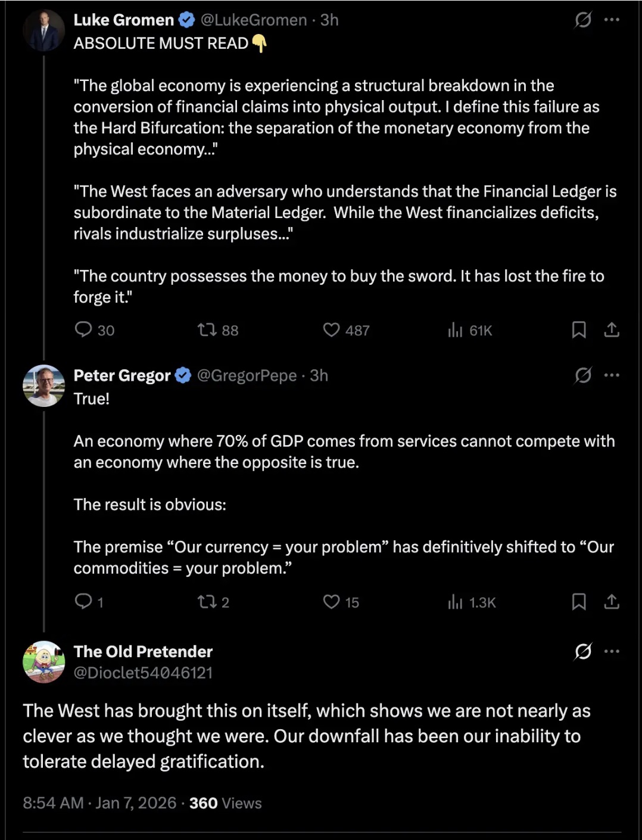Reply to Peter Gregor's tweet
Image resolution: width=642 pixels, height=840 pixels.
tap(83, 601)
